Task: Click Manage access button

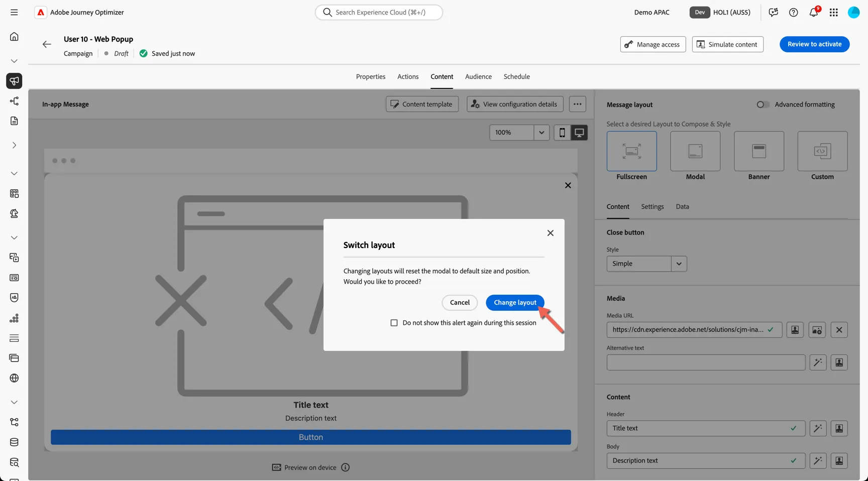Action: pos(653,44)
